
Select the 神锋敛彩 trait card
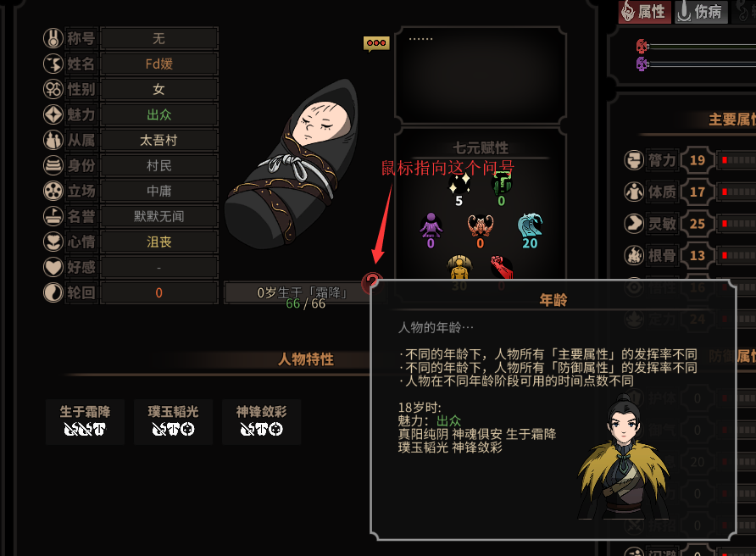point(261,421)
